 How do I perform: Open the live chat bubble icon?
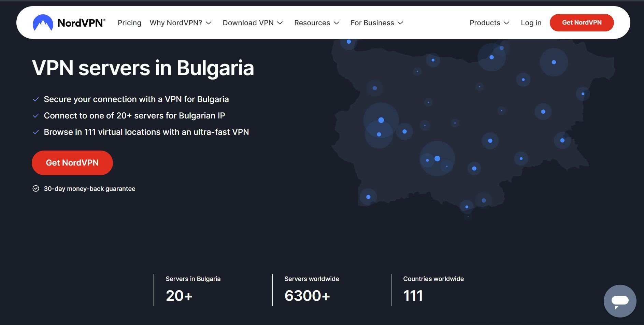620,301
